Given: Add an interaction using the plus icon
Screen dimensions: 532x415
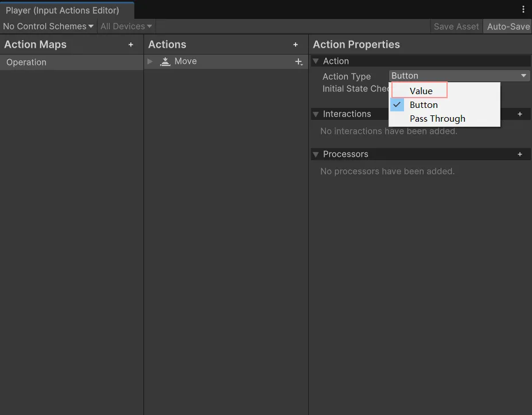Looking at the screenshot, I should pos(520,114).
